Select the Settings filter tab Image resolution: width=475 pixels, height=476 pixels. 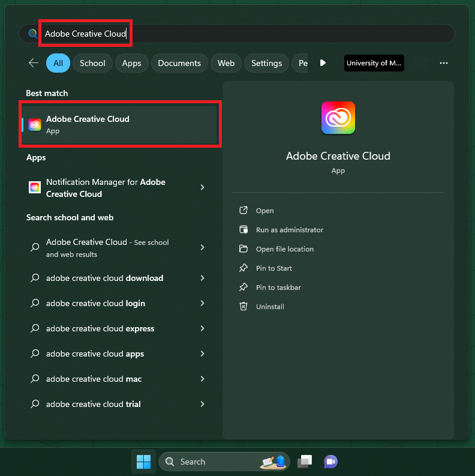pyautogui.click(x=267, y=63)
